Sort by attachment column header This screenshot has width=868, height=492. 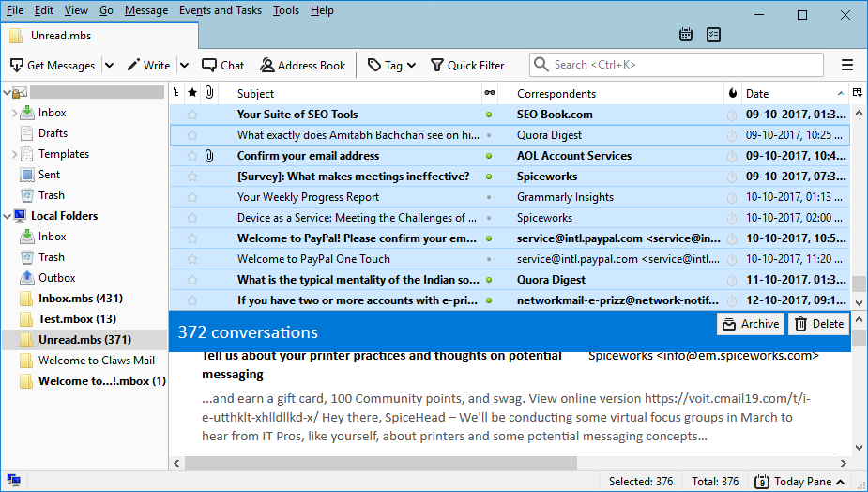pyautogui.click(x=209, y=93)
